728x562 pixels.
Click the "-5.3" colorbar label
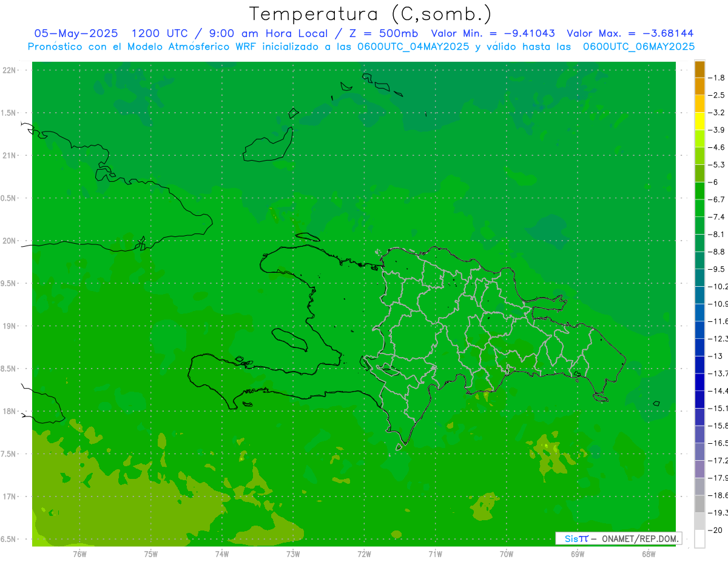[716, 164]
